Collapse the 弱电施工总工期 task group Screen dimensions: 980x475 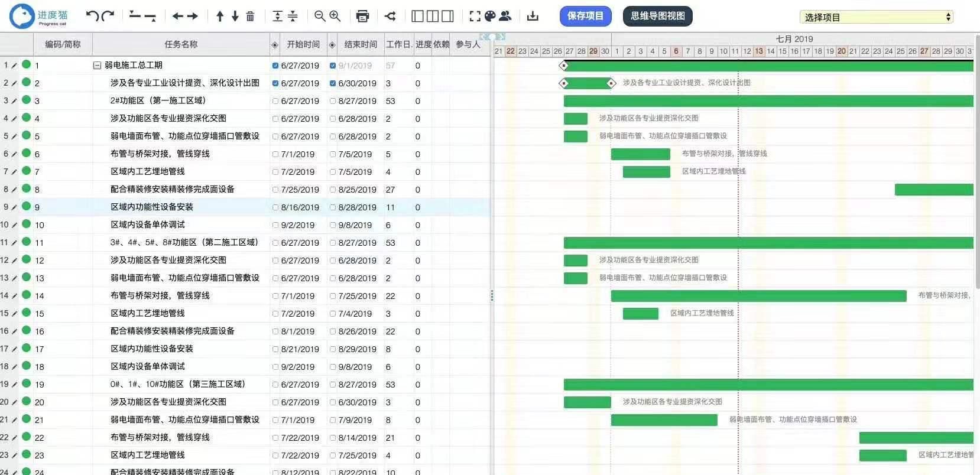(97, 66)
